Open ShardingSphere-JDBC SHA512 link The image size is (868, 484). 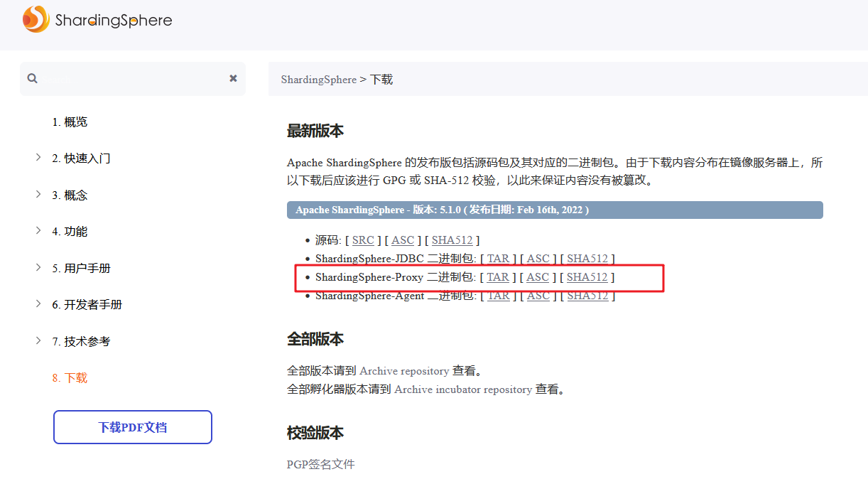[587, 259]
